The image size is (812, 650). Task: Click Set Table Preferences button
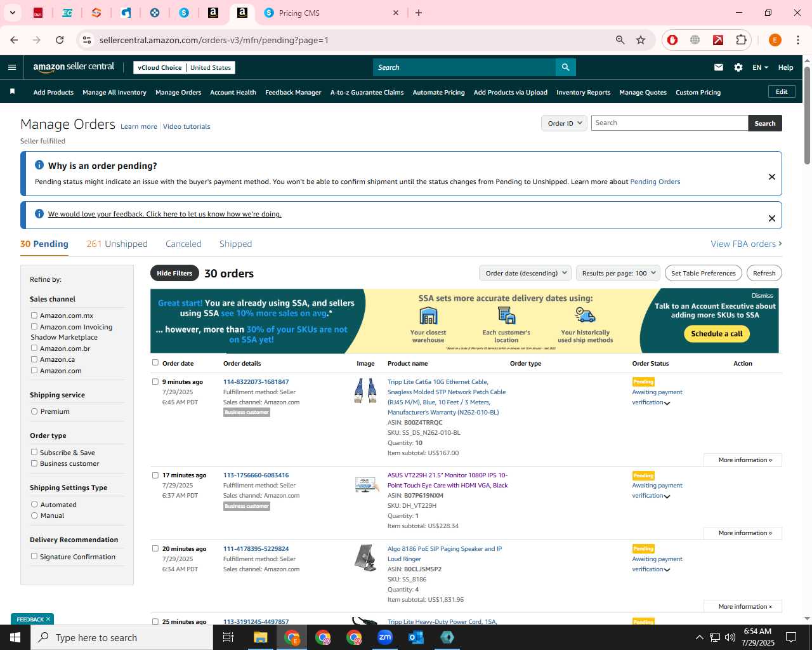704,273
